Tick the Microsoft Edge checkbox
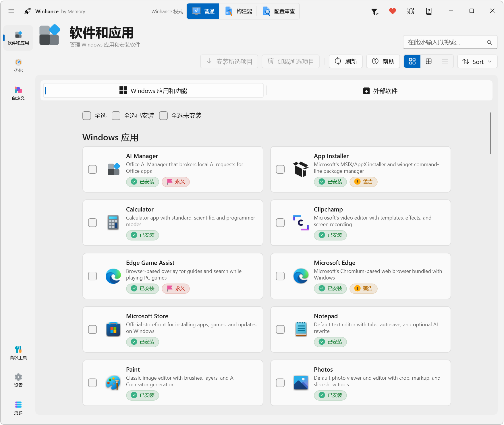The image size is (504, 425). (x=280, y=276)
